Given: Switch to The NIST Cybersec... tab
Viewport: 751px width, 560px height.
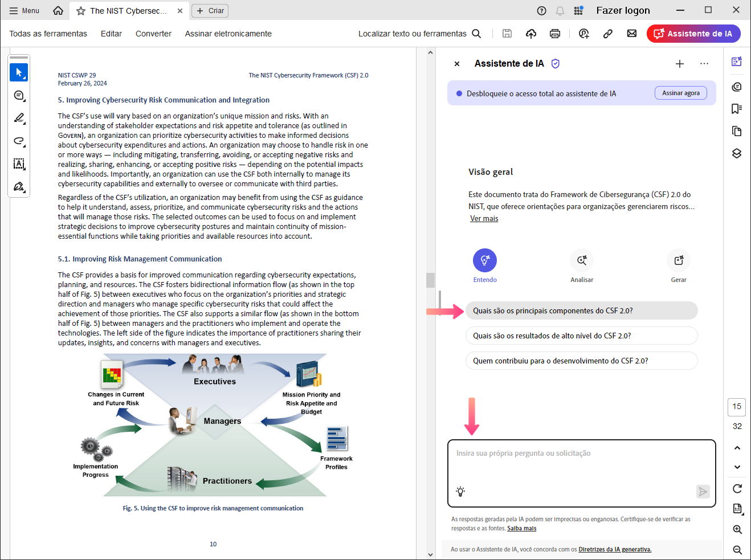Looking at the screenshot, I should pos(129,11).
